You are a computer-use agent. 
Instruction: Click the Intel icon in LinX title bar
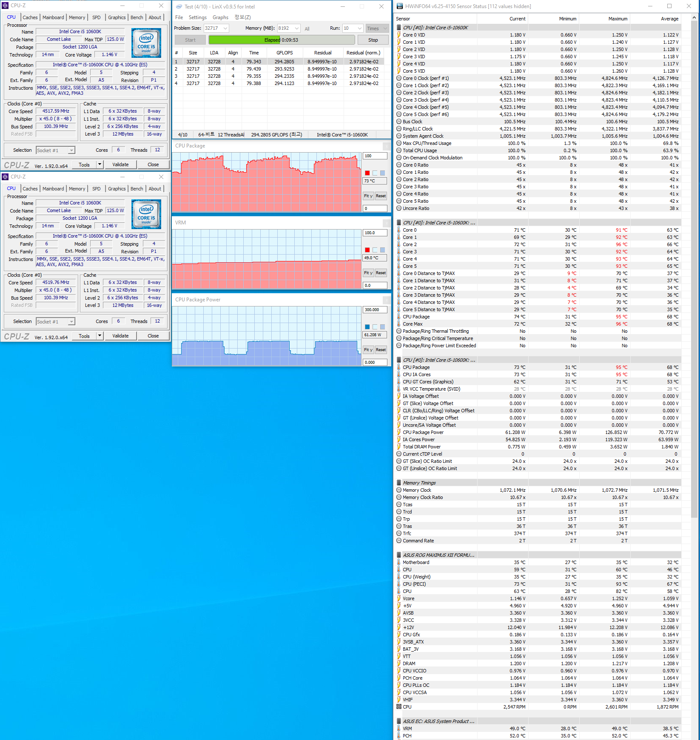pyautogui.click(x=179, y=6)
